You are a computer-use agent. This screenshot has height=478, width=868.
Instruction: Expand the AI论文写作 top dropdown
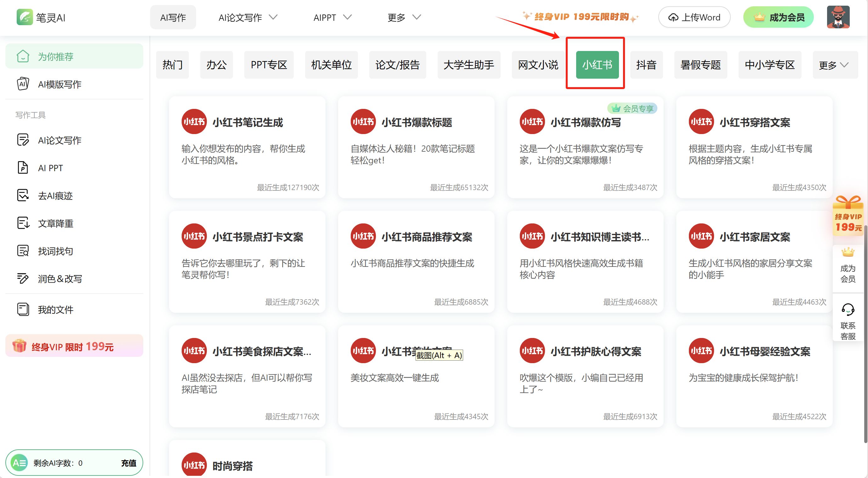coord(248,17)
